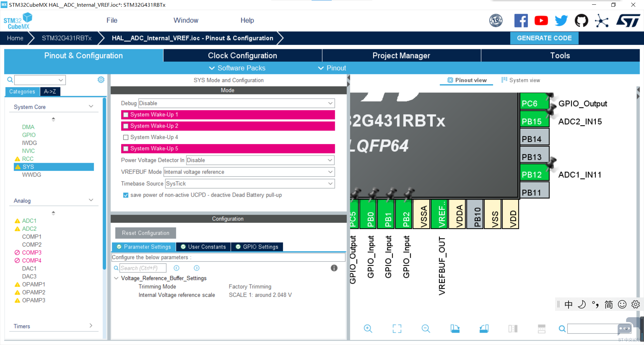Enable System Wake-Up 5 checkbox
This screenshot has height=345, width=644.
click(x=126, y=149)
